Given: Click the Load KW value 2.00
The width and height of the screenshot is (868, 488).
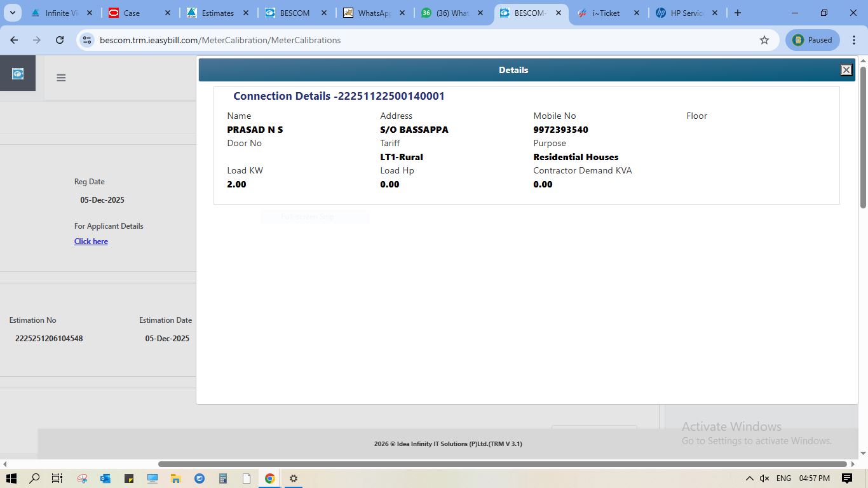Looking at the screenshot, I should pyautogui.click(x=236, y=184).
